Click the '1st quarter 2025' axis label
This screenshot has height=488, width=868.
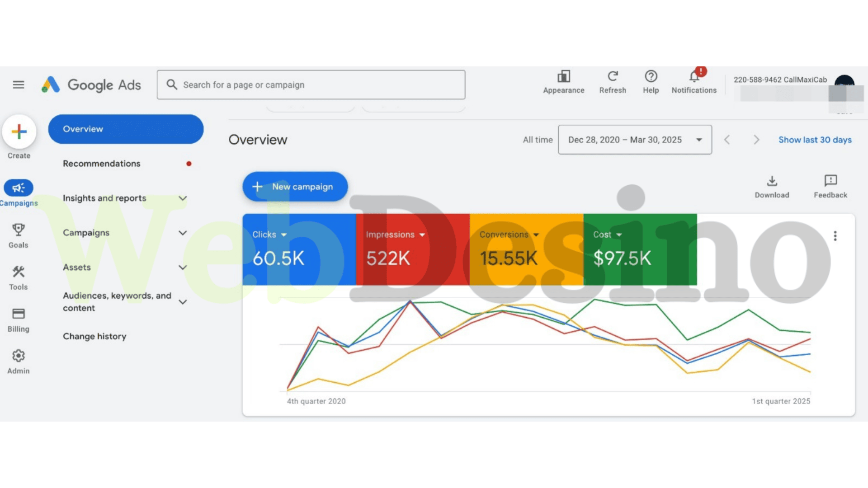click(x=781, y=401)
